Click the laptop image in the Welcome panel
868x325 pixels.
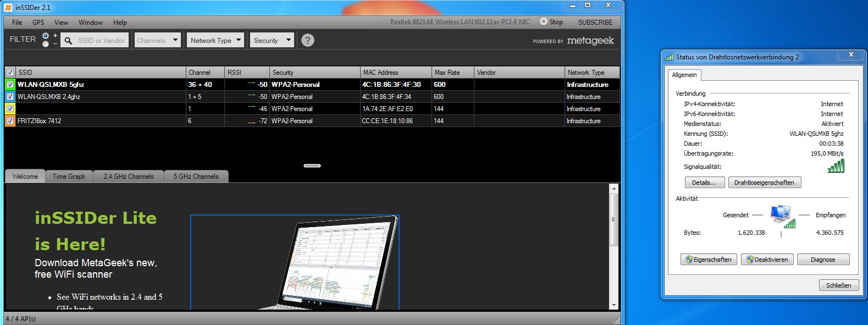[295, 262]
